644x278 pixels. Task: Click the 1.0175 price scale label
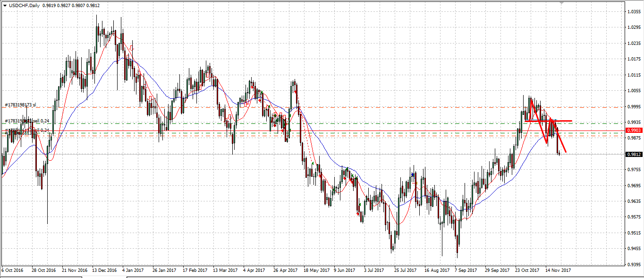click(634, 59)
